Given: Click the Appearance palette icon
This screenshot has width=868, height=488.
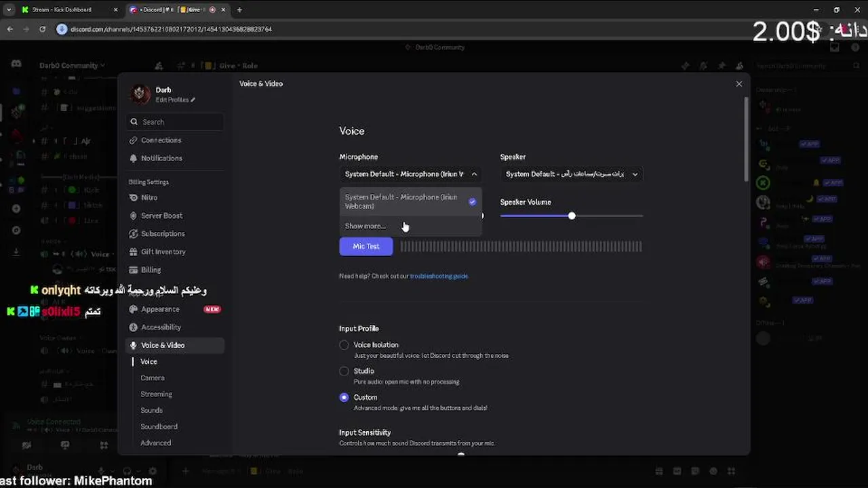Looking at the screenshot, I should click(x=134, y=309).
